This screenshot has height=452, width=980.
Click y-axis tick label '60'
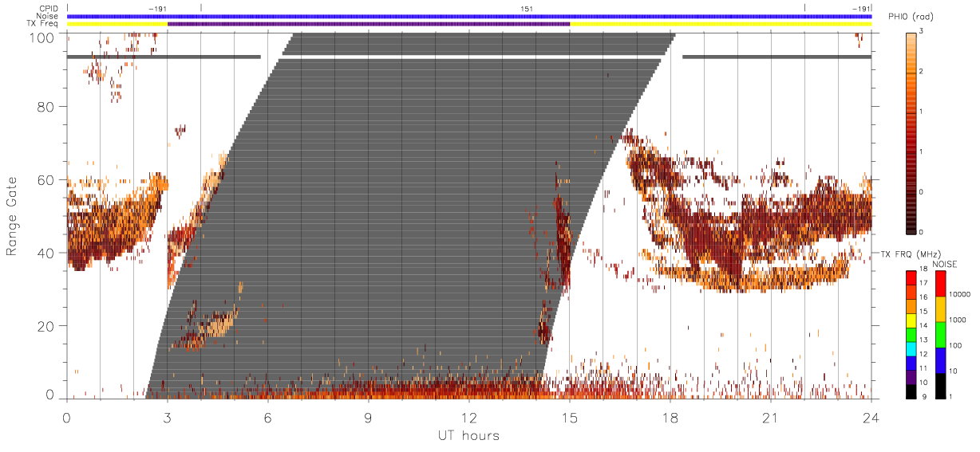[x=46, y=180]
